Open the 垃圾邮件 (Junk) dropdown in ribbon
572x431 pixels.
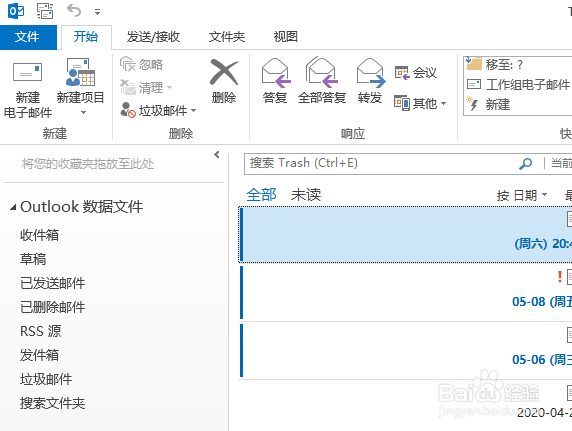(x=158, y=110)
